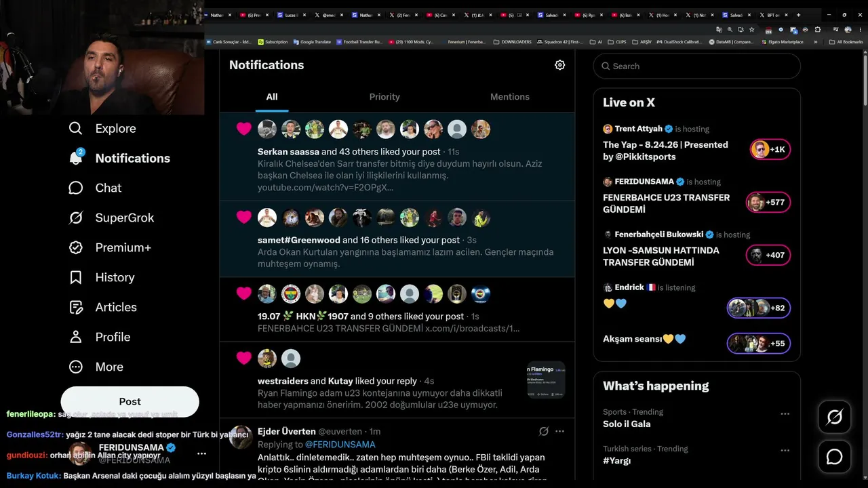Click the Ejder Üverten display name

tap(287, 431)
